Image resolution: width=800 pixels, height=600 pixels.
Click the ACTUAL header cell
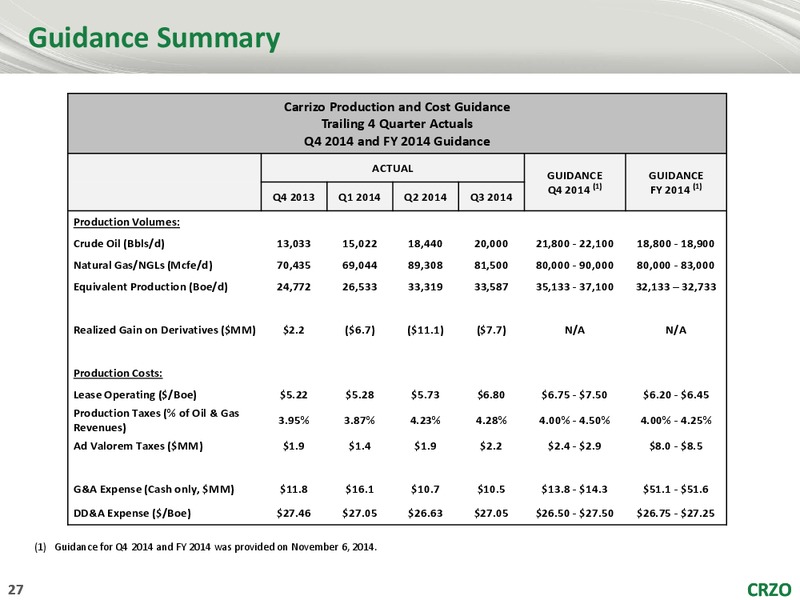(392, 168)
